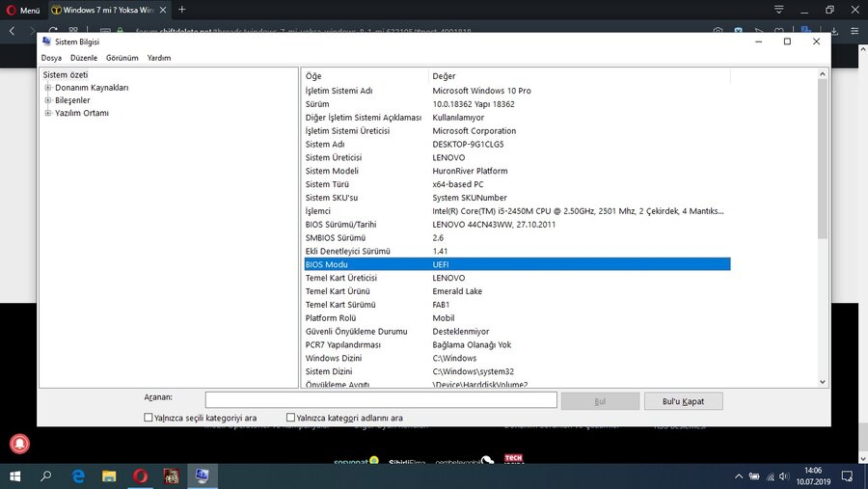The image size is (868, 489).
Task: Open the Opera downloads icon
Action: [834, 31]
